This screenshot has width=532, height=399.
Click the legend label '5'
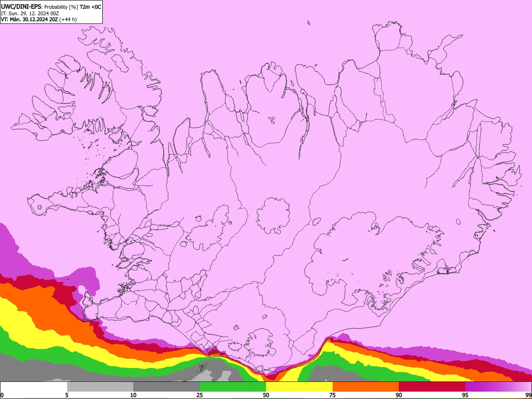[x=67, y=395]
